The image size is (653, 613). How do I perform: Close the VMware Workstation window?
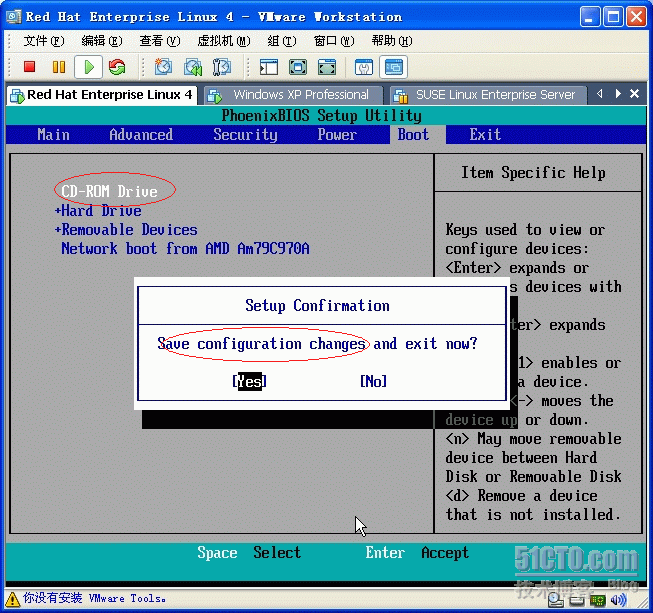(x=636, y=17)
